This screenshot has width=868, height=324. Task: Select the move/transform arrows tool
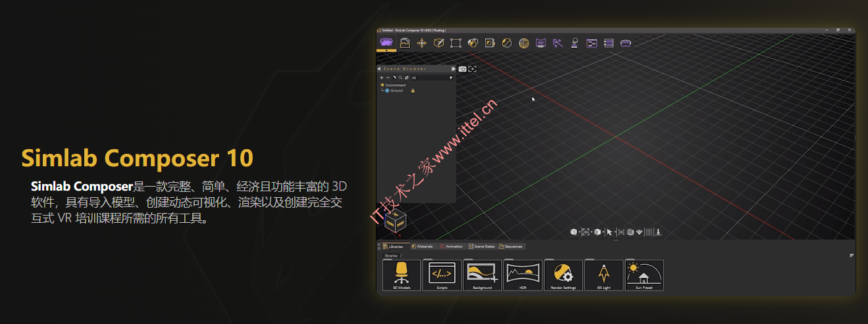422,43
